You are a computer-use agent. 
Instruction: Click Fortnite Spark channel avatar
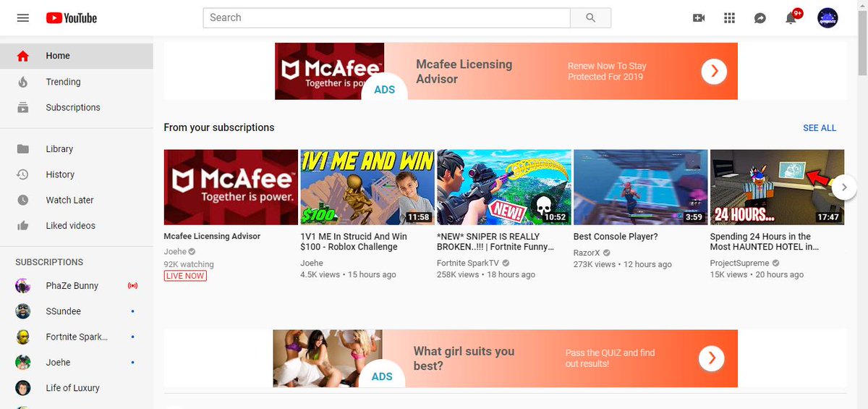coord(23,337)
